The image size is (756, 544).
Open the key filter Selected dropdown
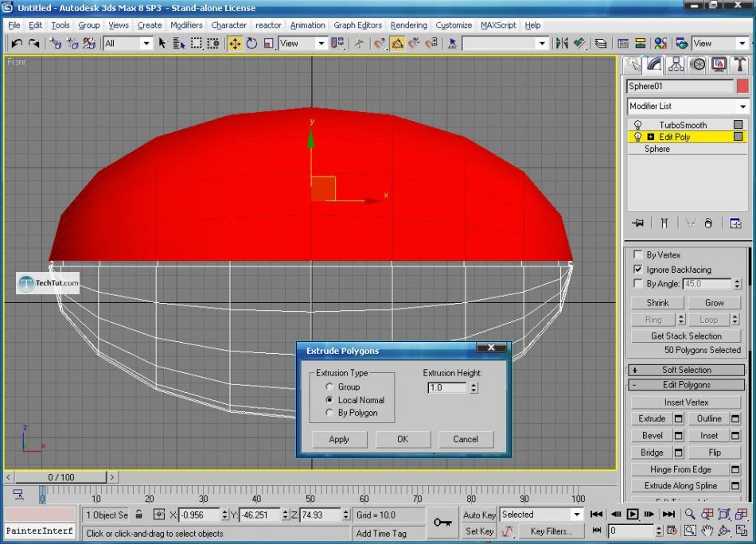(x=541, y=515)
